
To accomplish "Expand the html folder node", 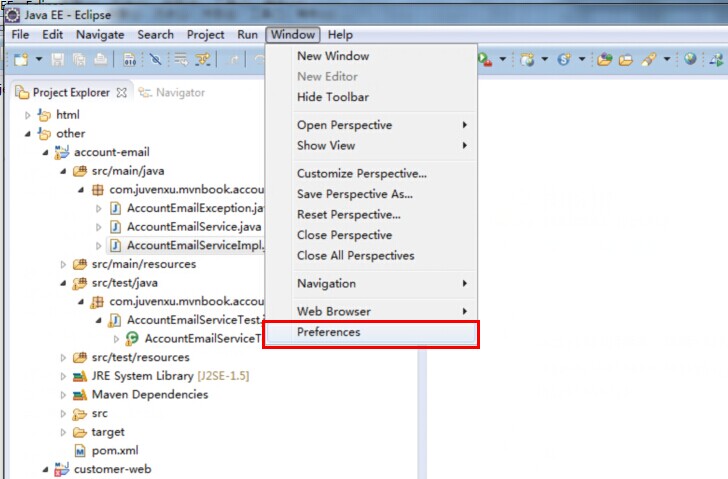I will [27, 115].
